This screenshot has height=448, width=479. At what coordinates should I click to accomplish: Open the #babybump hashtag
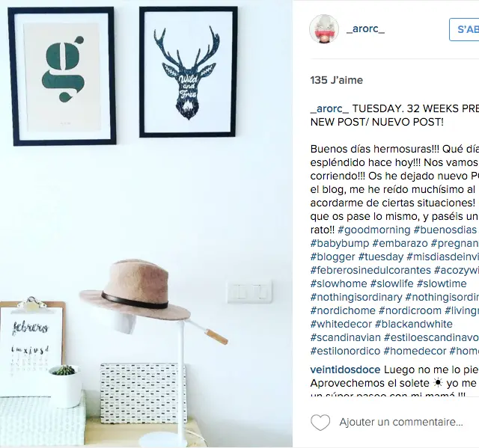tap(340, 243)
